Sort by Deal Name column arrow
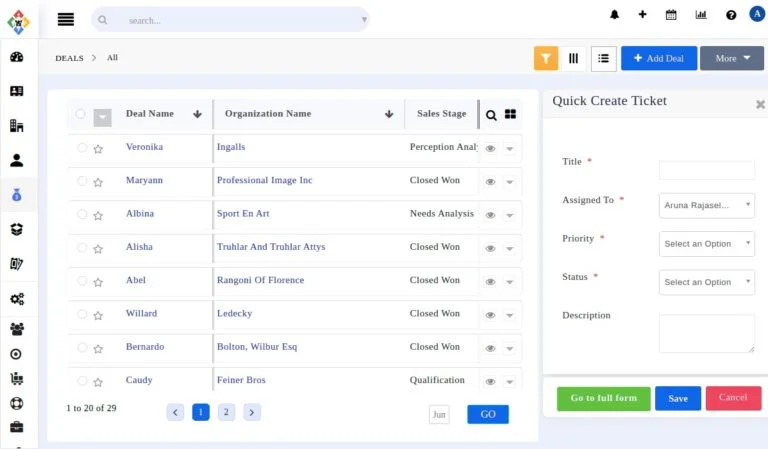Image resolution: width=768 pixels, height=449 pixels. tap(197, 114)
